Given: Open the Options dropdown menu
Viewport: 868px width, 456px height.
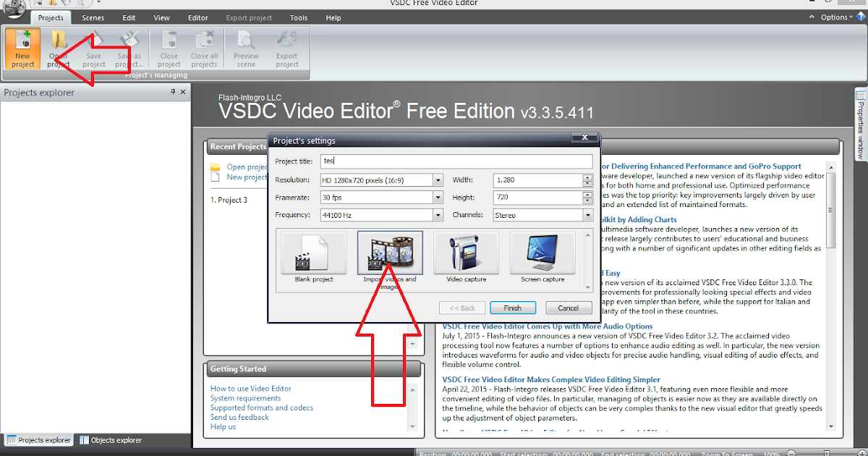Looking at the screenshot, I should coord(838,17).
